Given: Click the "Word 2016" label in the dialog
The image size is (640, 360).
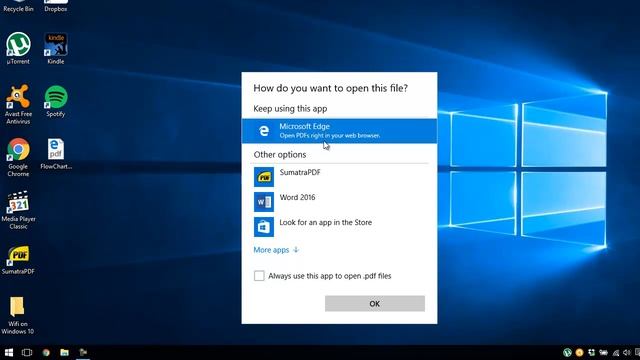Looking at the screenshot, I should click(297, 197).
